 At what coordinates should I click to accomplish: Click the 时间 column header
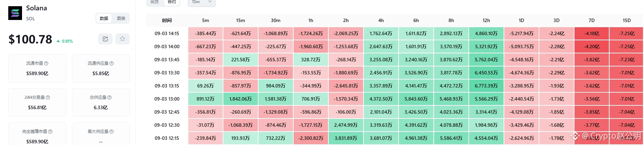(x=167, y=20)
